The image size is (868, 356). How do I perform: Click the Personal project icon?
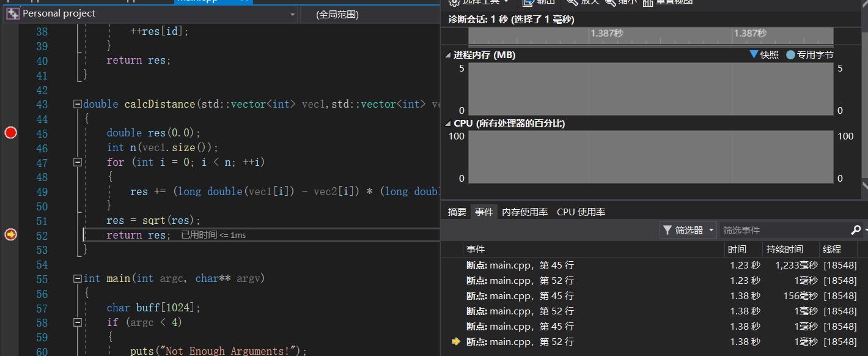pyautogui.click(x=13, y=13)
